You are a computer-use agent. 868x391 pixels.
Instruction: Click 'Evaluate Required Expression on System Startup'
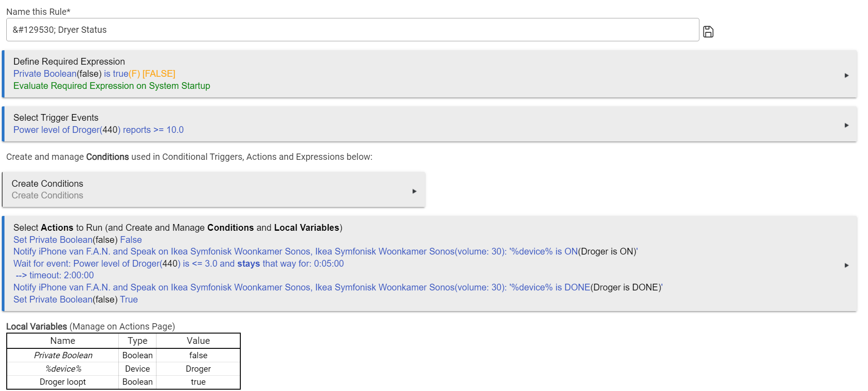click(112, 86)
